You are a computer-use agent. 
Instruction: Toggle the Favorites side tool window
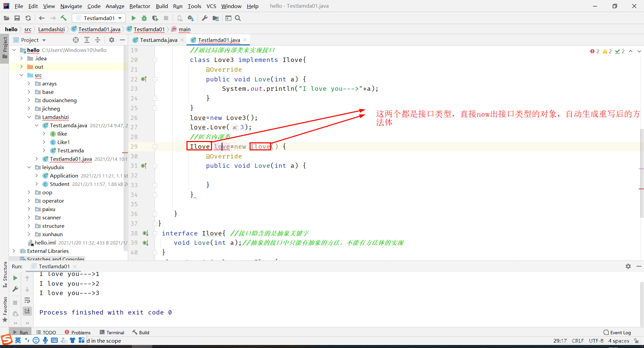(x=5, y=309)
